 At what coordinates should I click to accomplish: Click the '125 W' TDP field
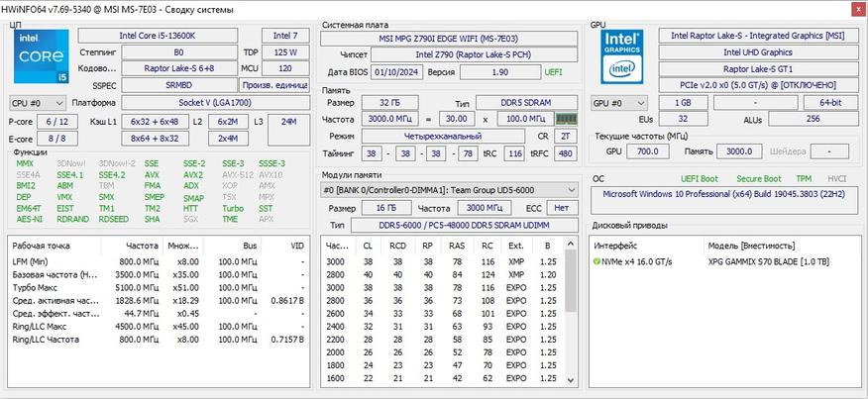coord(285,52)
